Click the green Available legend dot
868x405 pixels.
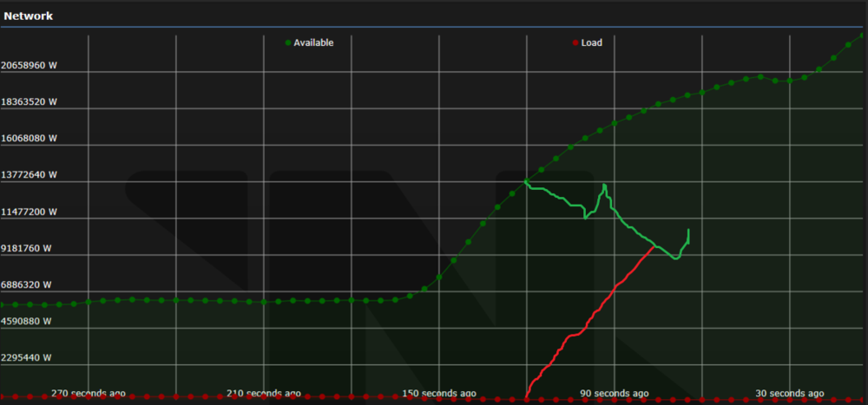point(288,42)
